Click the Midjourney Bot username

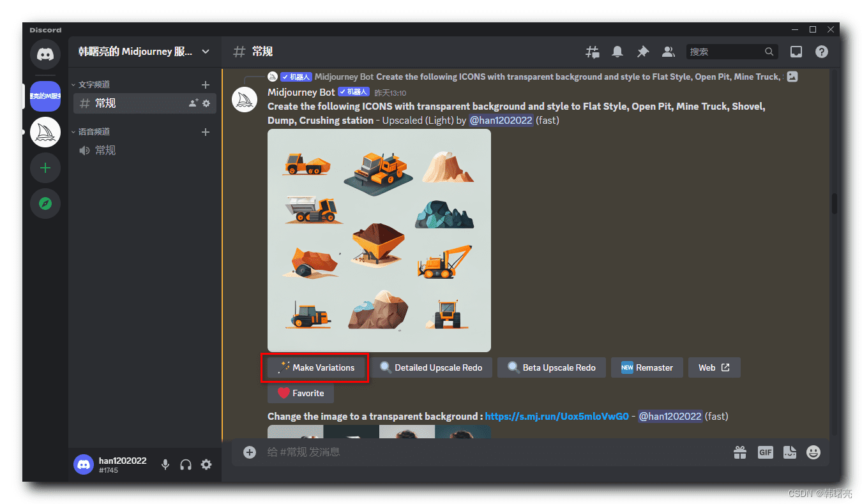coord(301,92)
